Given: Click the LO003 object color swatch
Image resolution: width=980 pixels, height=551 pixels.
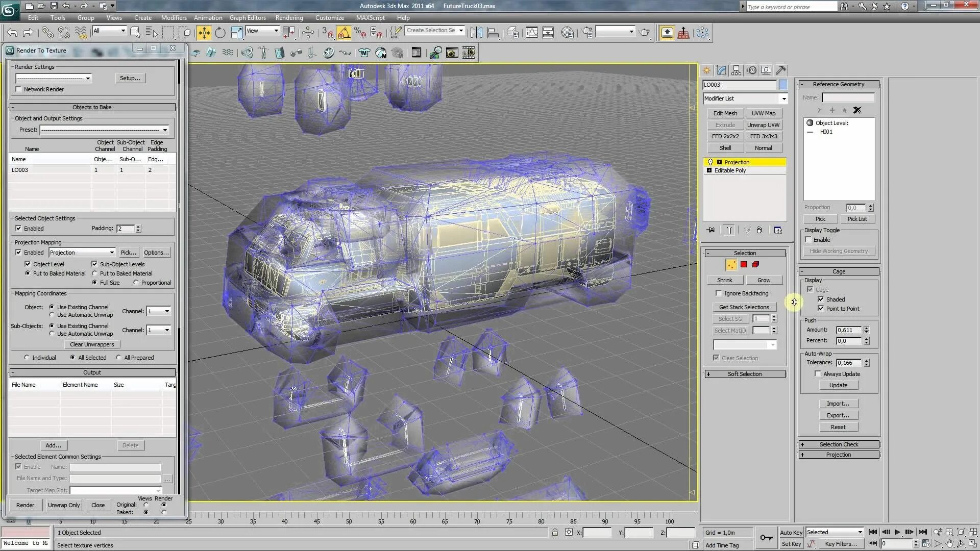Looking at the screenshot, I should point(783,85).
